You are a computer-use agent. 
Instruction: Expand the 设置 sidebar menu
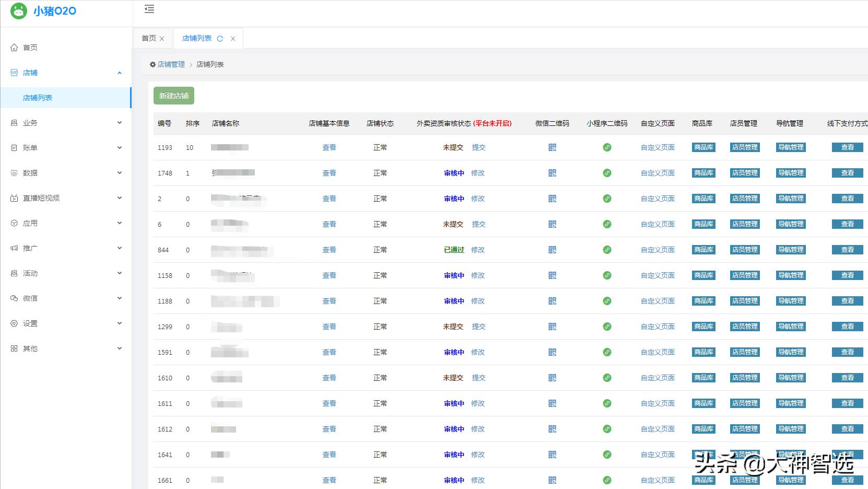[66, 323]
